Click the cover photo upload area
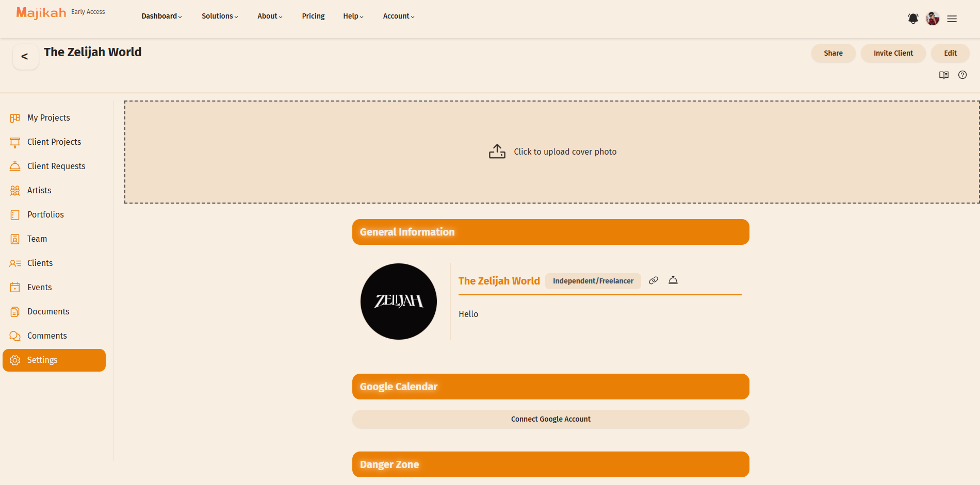Screen dimensions: 980x485 (552, 152)
